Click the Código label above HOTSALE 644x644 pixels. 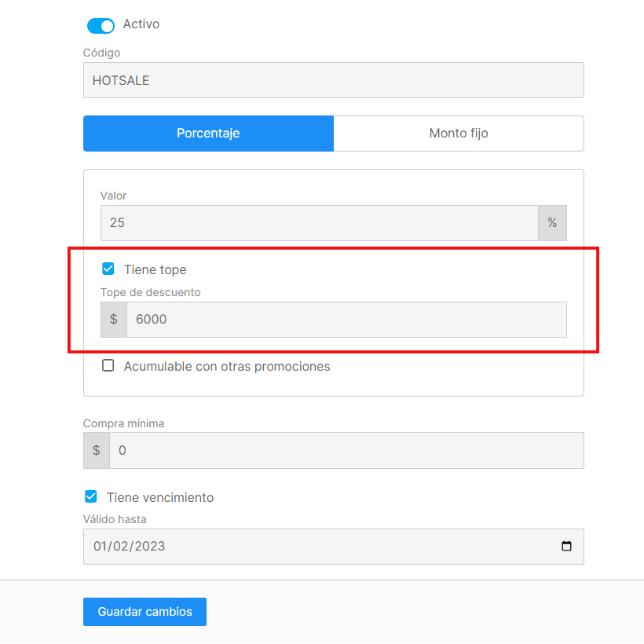[101, 53]
